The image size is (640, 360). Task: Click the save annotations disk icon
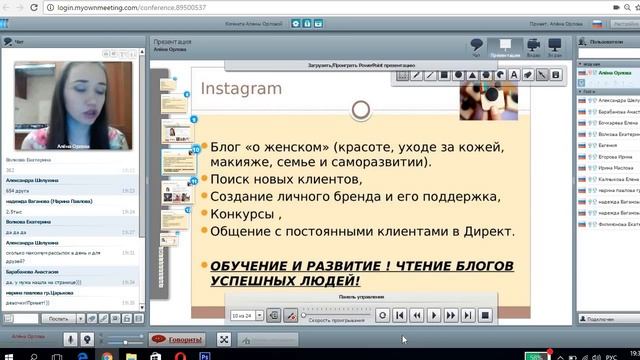pos(556,75)
